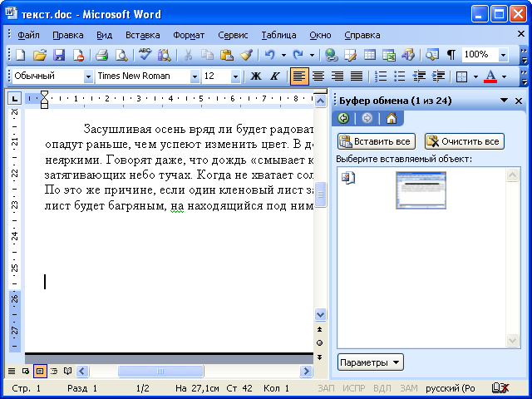This screenshot has width=532, height=399.
Task: Switch to Outline view button
Action: point(53,371)
